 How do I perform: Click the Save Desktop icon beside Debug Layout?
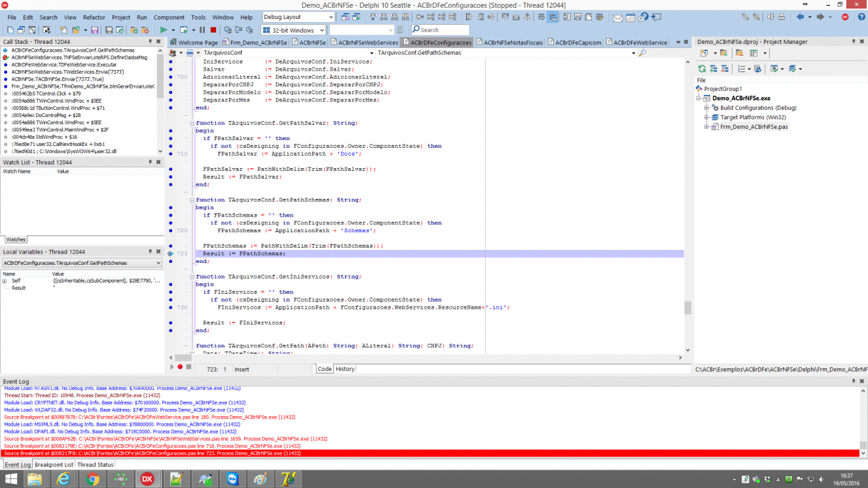click(x=345, y=17)
